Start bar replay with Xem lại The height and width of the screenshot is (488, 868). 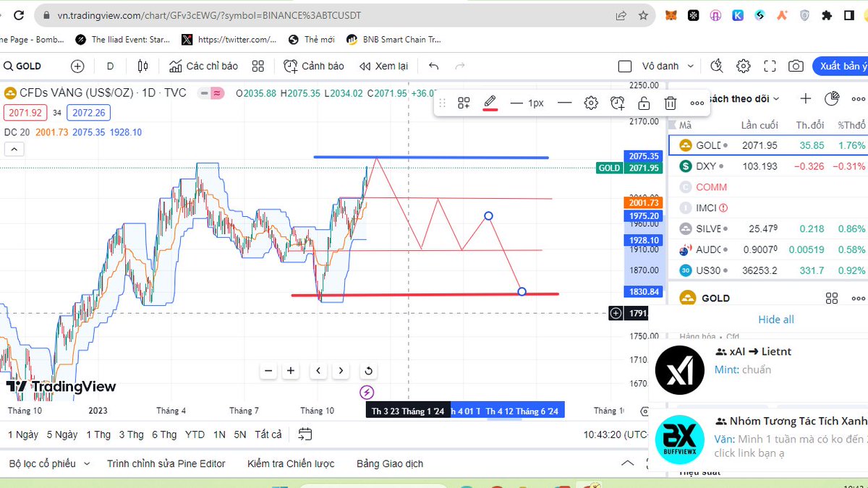click(x=383, y=66)
